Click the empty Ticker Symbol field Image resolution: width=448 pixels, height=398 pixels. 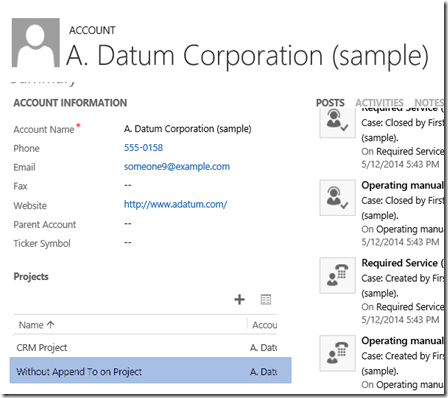click(128, 243)
